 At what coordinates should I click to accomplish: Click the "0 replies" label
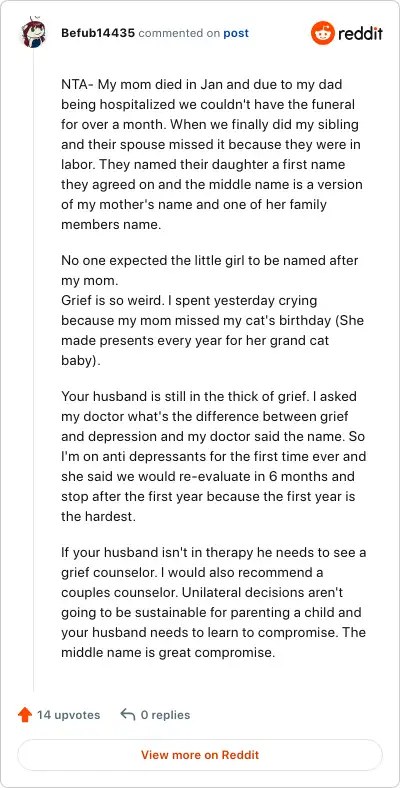click(x=165, y=715)
